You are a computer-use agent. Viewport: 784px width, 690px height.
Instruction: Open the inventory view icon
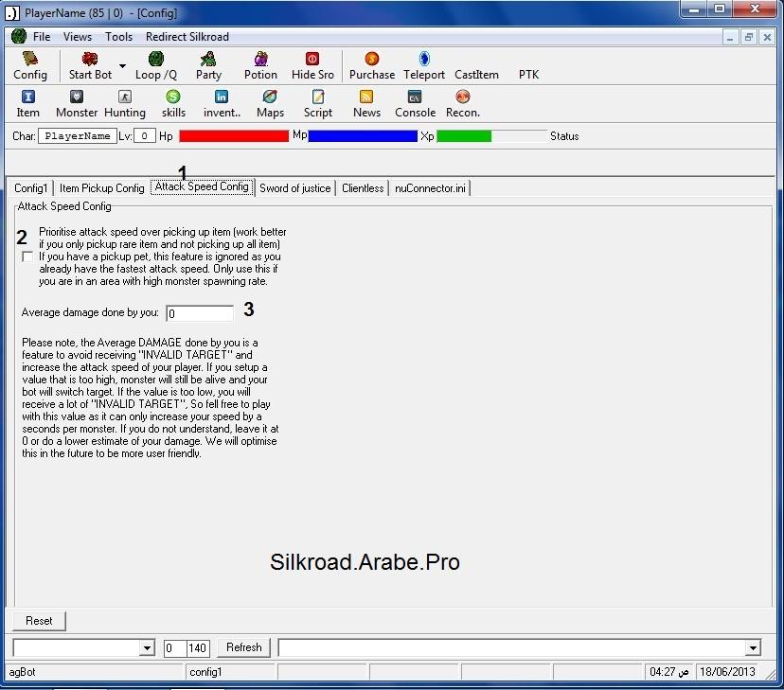tap(222, 104)
